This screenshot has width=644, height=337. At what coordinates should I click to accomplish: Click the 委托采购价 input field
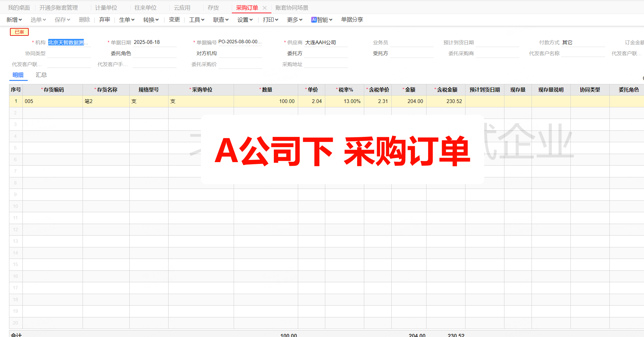click(240, 64)
